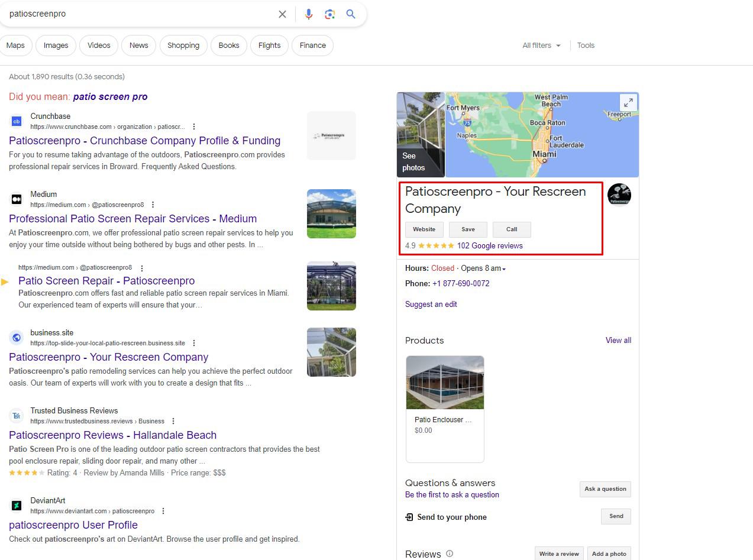Expand business hours dropdown arrow

[x=504, y=269]
